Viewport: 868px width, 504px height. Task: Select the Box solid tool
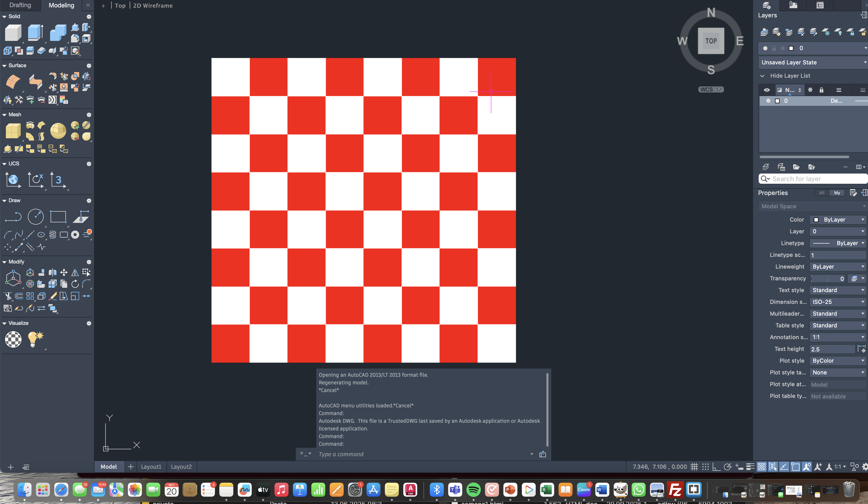pyautogui.click(x=13, y=33)
